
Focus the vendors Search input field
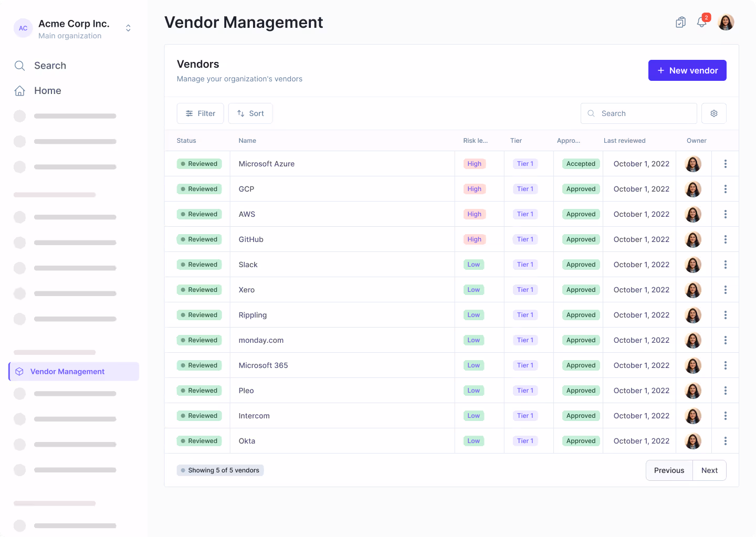tap(639, 113)
